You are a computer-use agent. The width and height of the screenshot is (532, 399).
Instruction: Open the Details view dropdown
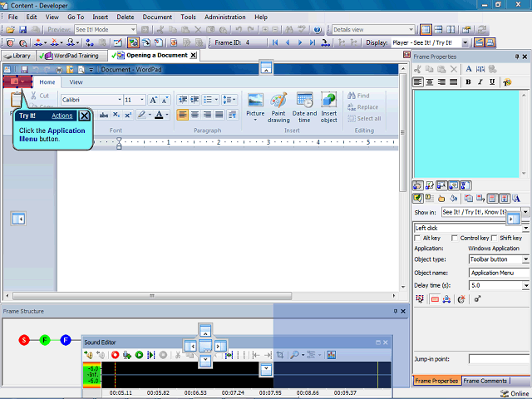411,30
